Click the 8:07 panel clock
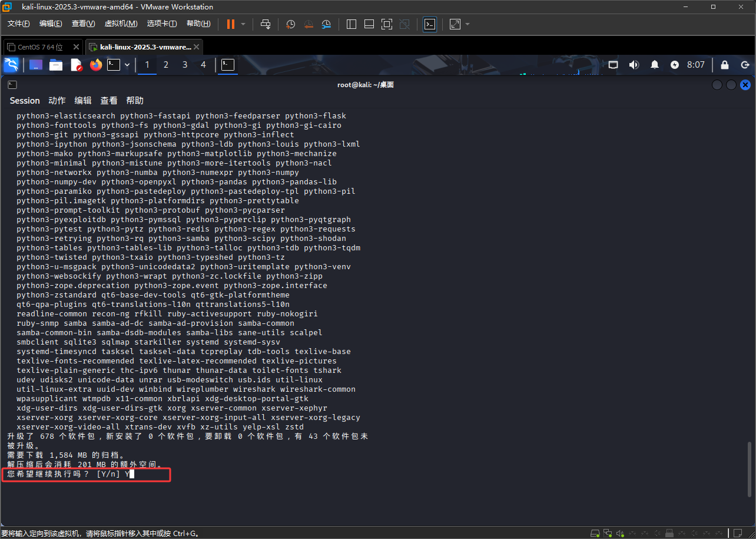 tap(696, 65)
